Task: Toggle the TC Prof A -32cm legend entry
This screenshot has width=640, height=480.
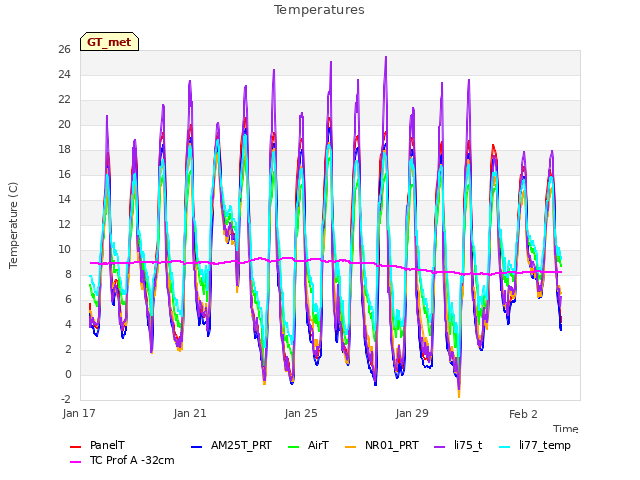Action: coord(122,460)
